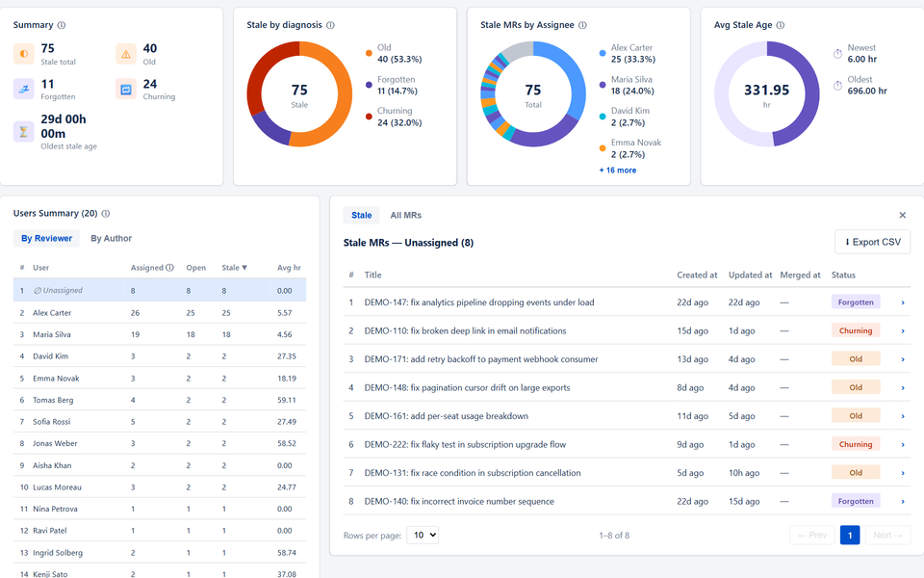Click the Alex Carter blue legend dot
Viewport: 924px width, 578px height.
point(603,53)
